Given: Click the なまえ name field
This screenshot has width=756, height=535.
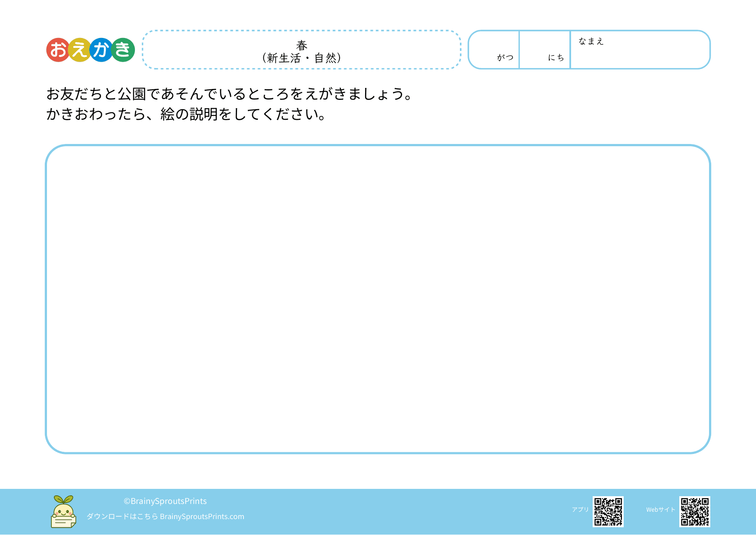Looking at the screenshot, I should 640,54.
